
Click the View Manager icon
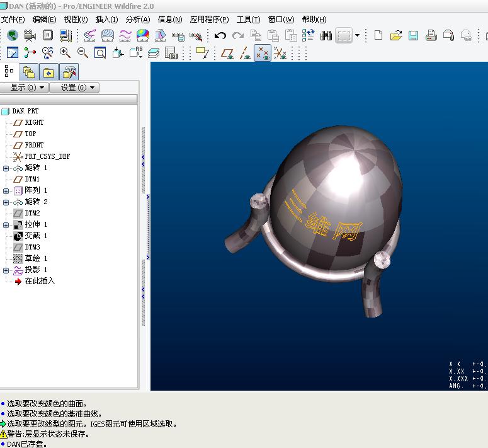[x=171, y=53]
